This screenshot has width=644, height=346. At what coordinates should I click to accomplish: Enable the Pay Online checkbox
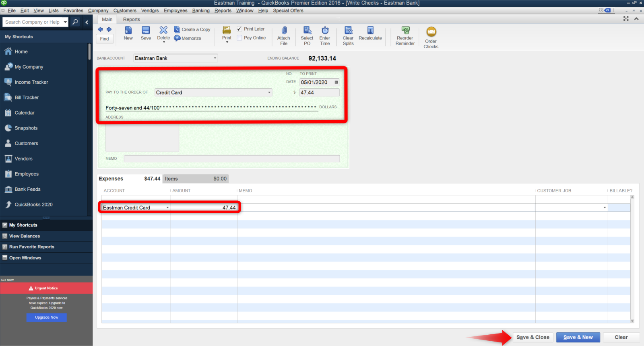tap(239, 38)
